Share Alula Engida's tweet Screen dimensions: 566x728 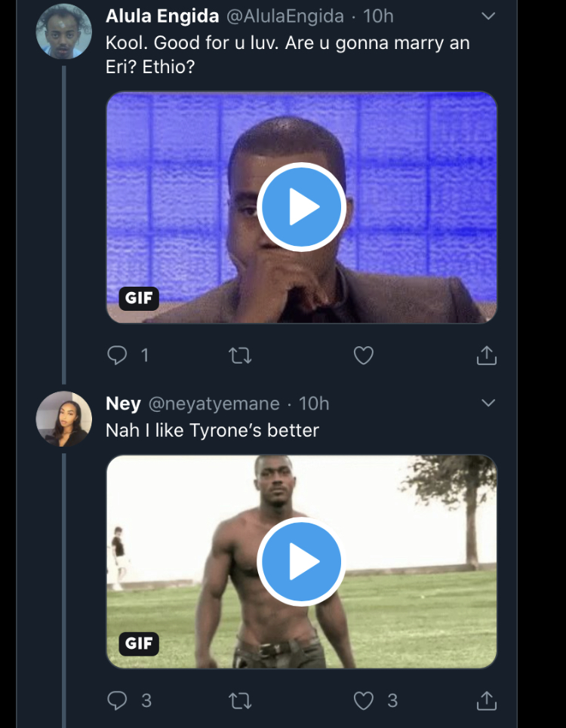coord(487,355)
